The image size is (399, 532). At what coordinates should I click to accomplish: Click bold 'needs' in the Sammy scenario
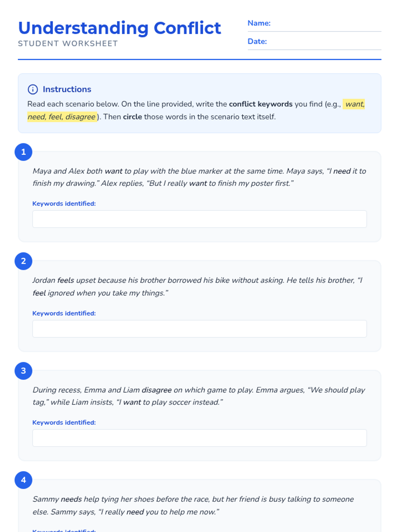pos(71,499)
